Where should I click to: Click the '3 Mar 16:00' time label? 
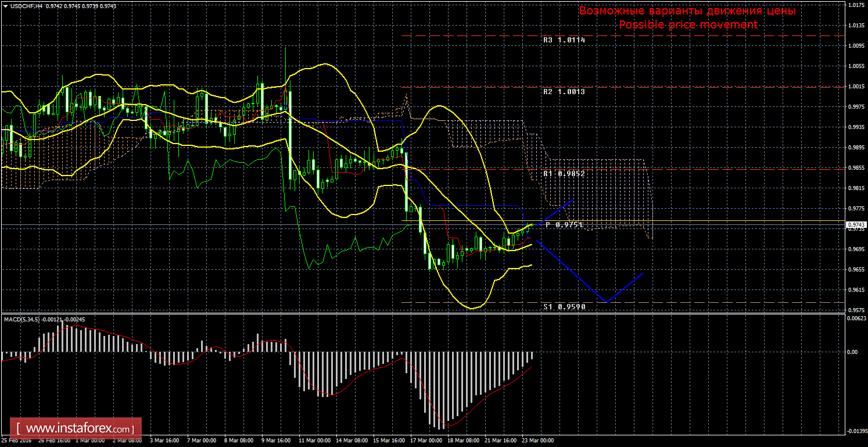pos(164,441)
